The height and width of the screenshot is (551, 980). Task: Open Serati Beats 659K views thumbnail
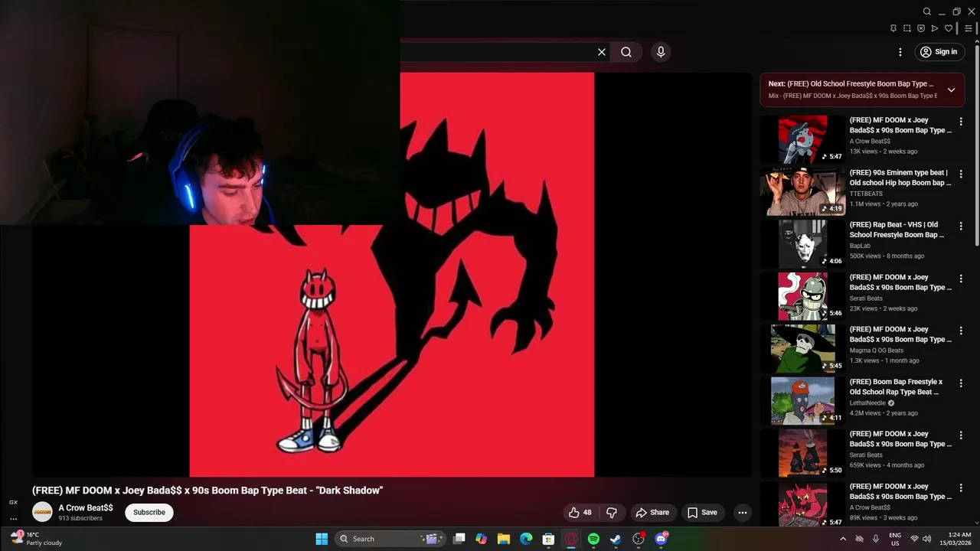tap(802, 453)
